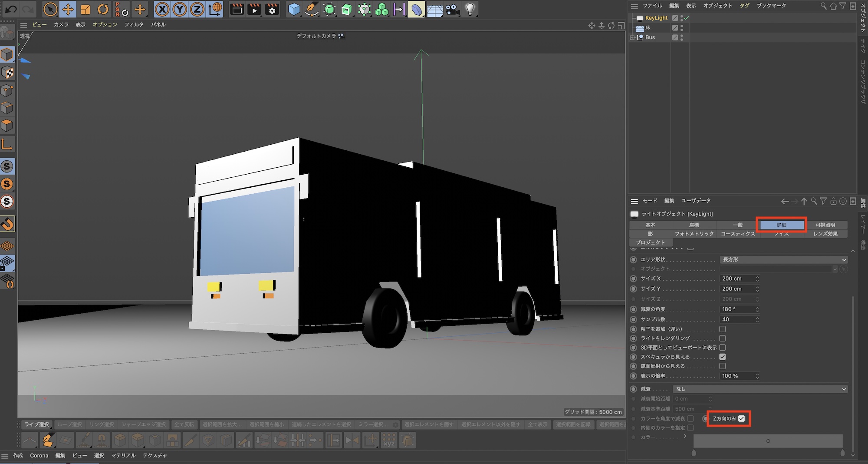Disable the スペキュラから見える checkbox
The image size is (868, 464).
click(x=723, y=357)
